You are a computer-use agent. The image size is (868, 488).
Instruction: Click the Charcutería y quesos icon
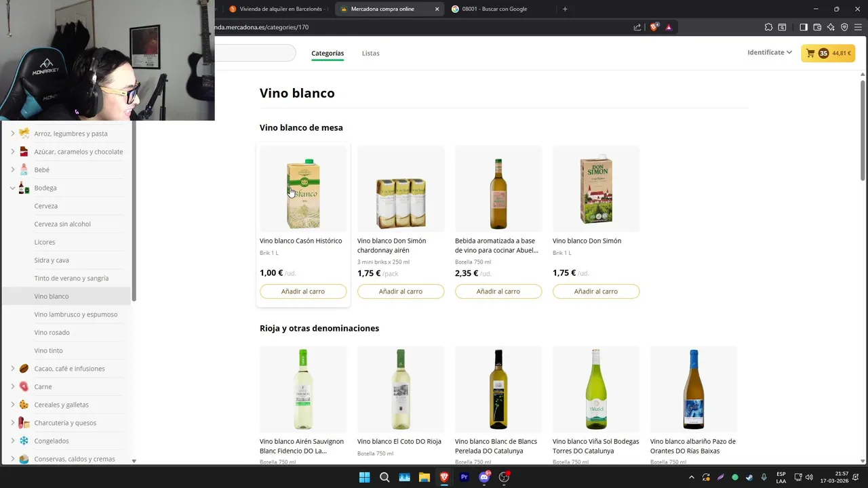pyautogui.click(x=24, y=423)
